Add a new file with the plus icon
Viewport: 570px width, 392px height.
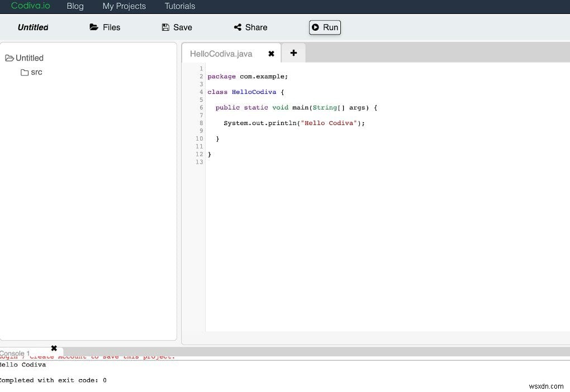(x=293, y=53)
